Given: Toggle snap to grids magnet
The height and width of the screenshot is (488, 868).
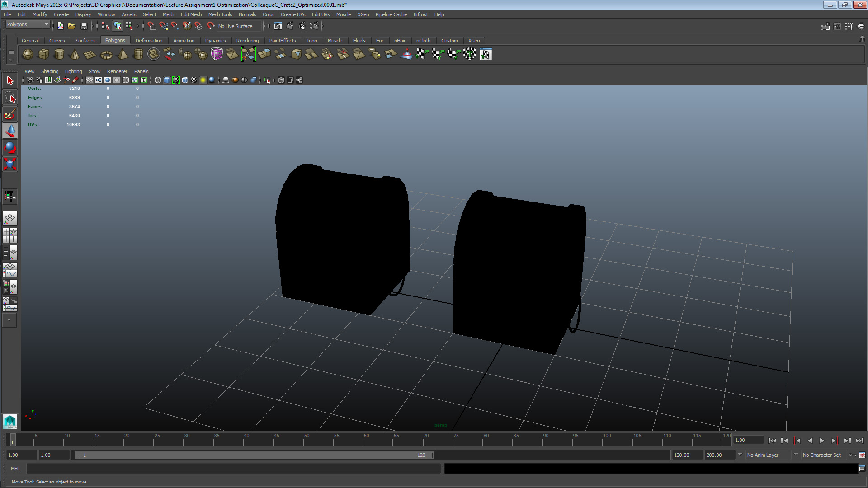Looking at the screenshot, I should click(x=151, y=26).
